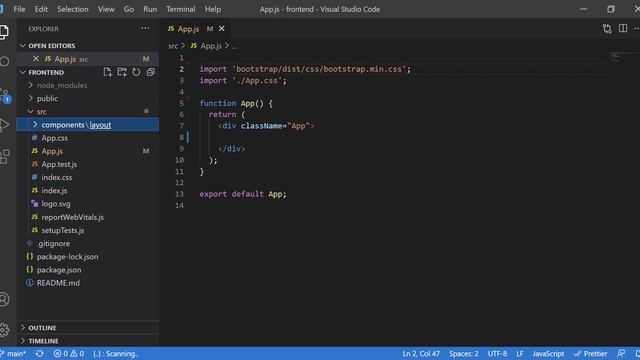Screen dimensions: 640x360
Task: Click the Scanning status bar item
Action: point(116,353)
